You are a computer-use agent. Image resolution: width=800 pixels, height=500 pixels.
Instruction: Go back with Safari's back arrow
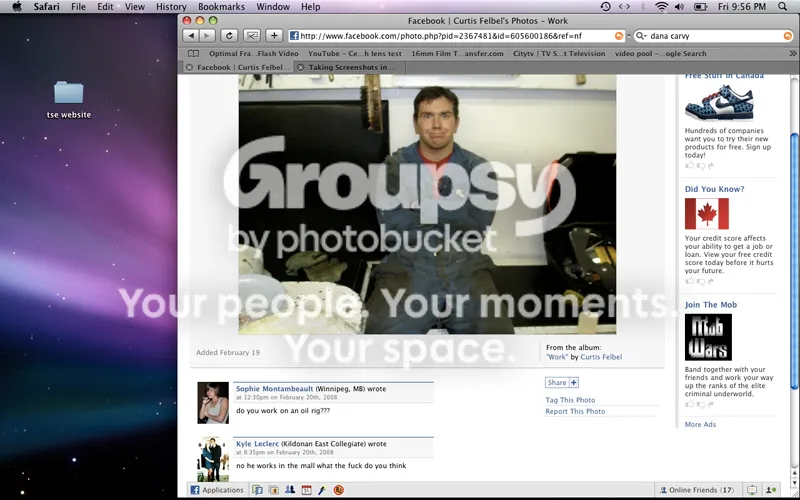pyautogui.click(x=191, y=36)
